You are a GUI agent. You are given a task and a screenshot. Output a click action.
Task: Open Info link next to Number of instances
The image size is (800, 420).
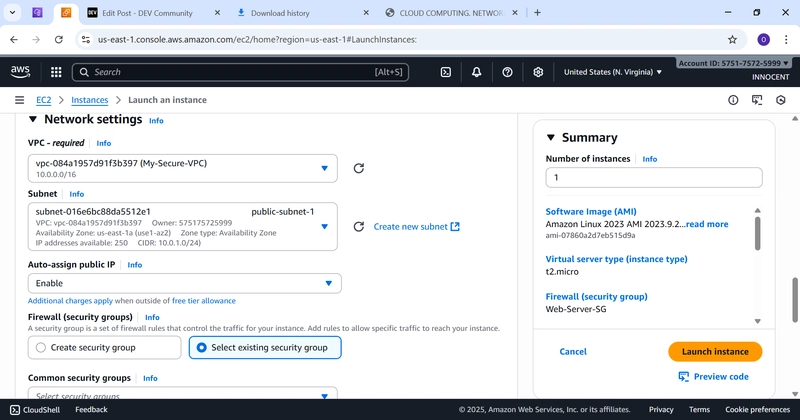coord(649,159)
